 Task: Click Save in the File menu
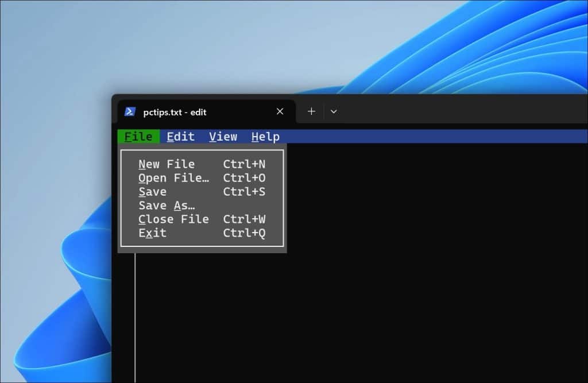point(202,192)
